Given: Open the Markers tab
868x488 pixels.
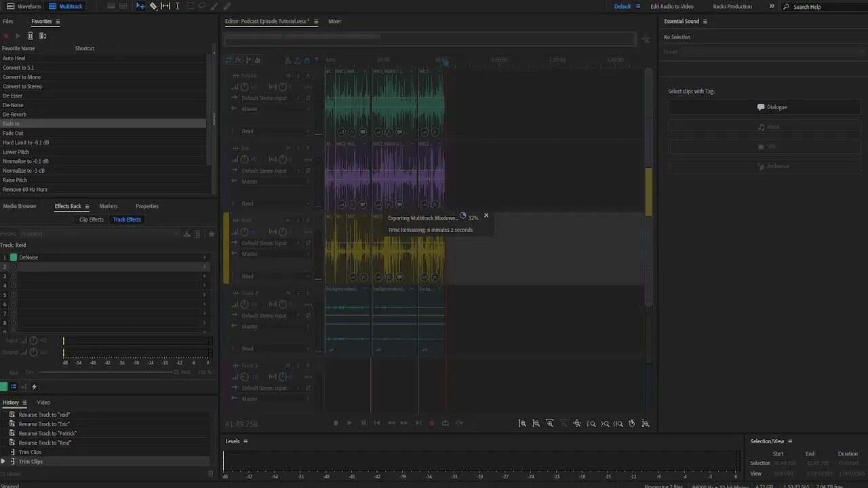Looking at the screenshot, I should pos(108,206).
